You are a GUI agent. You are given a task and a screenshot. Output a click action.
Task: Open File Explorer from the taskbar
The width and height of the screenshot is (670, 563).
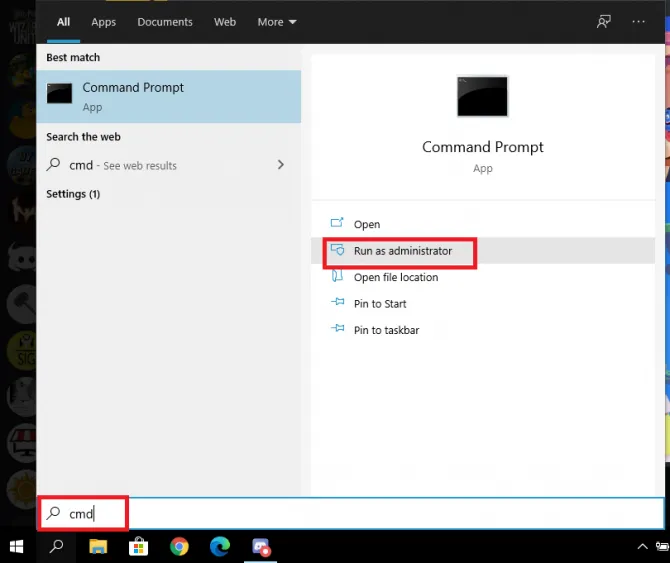[x=98, y=546]
